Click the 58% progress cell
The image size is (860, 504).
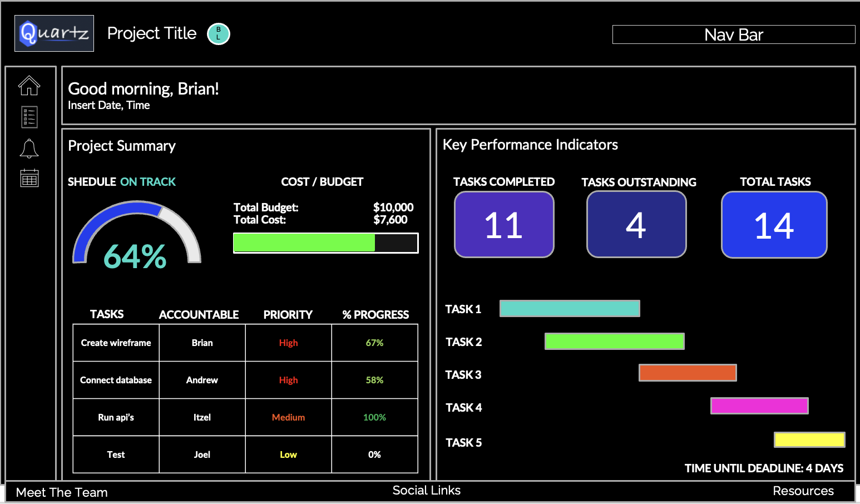[375, 380]
